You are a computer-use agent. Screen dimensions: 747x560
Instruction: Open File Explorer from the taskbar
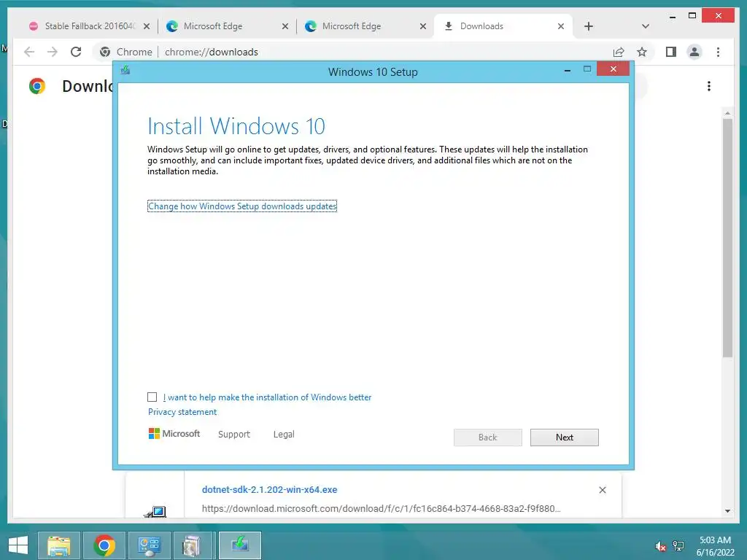[59, 545]
